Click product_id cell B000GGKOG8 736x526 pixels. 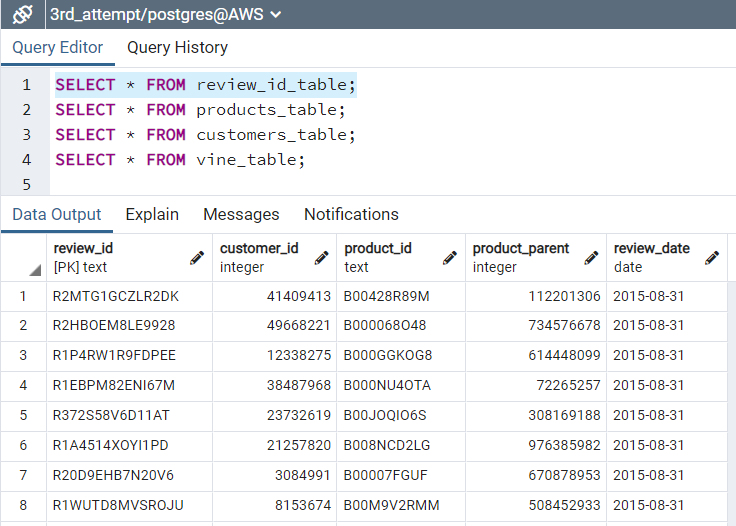(401, 355)
